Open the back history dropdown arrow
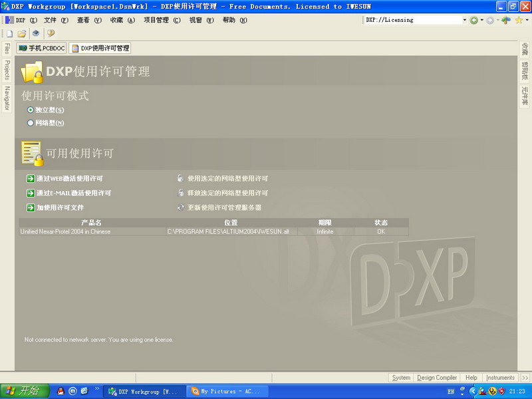Image resolution: width=532 pixels, height=399 pixels. point(481,20)
